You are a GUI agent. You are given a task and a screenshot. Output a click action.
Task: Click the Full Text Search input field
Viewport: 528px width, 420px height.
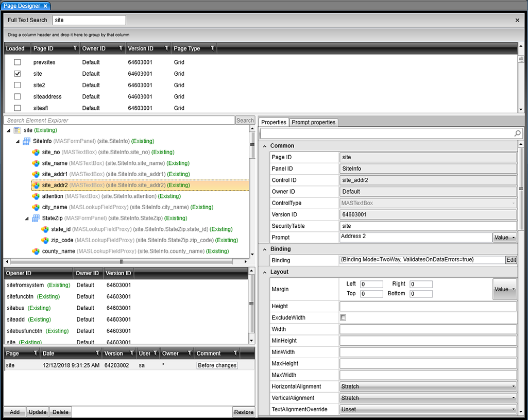89,20
